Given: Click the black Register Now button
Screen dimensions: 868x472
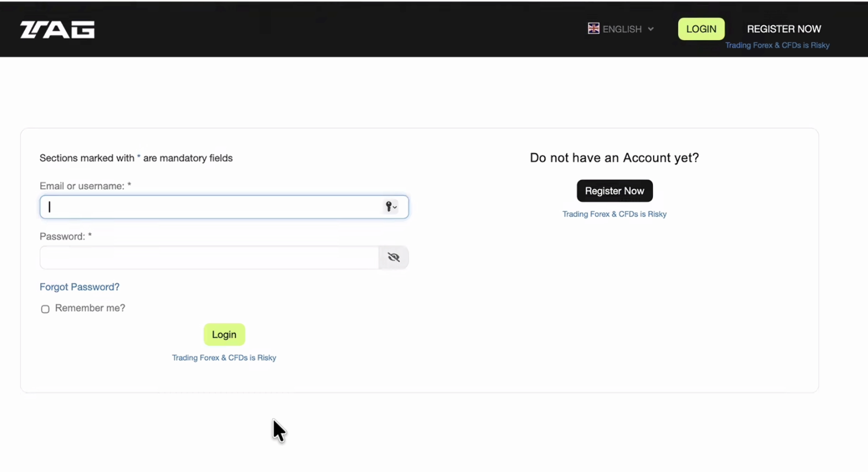Looking at the screenshot, I should (614, 191).
